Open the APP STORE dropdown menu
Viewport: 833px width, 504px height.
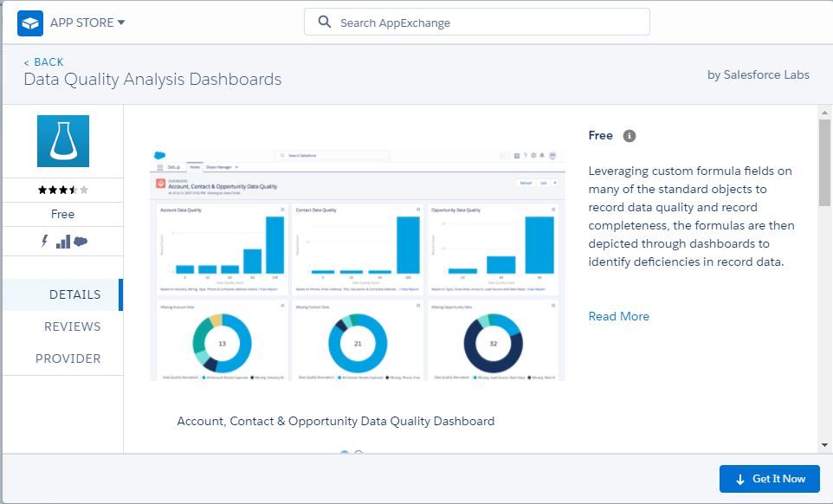point(87,23)
